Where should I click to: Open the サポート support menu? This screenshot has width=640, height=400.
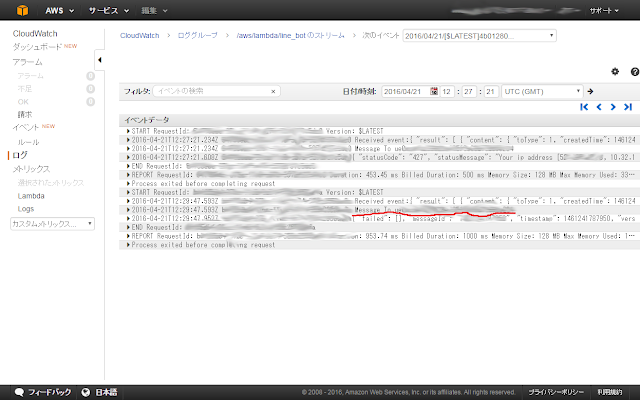tap(604, 11)
